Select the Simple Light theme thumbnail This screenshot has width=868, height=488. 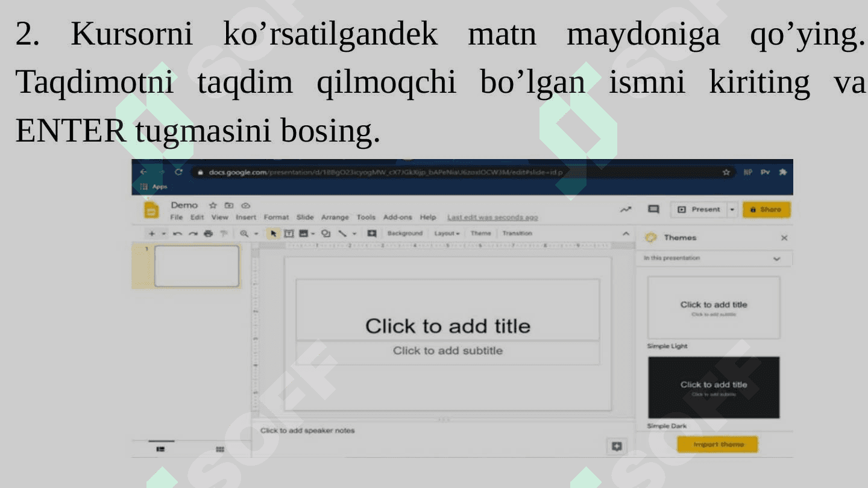click(714, 307)
